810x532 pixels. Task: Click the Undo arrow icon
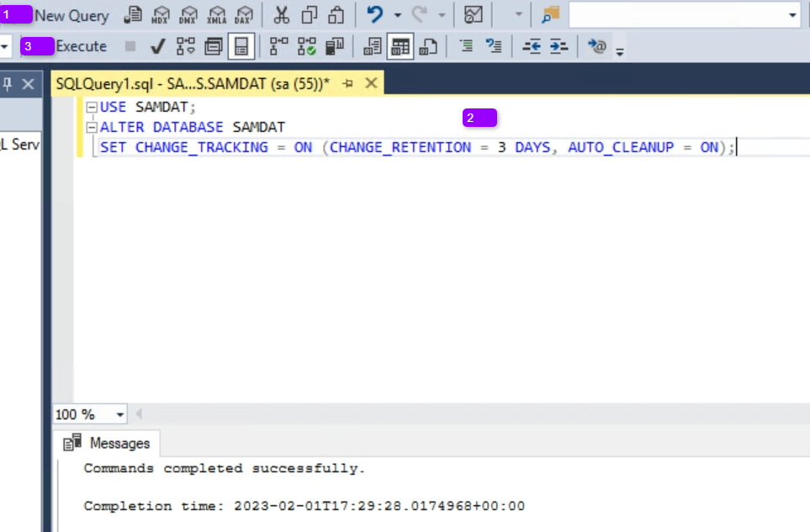tap(375, 15)
